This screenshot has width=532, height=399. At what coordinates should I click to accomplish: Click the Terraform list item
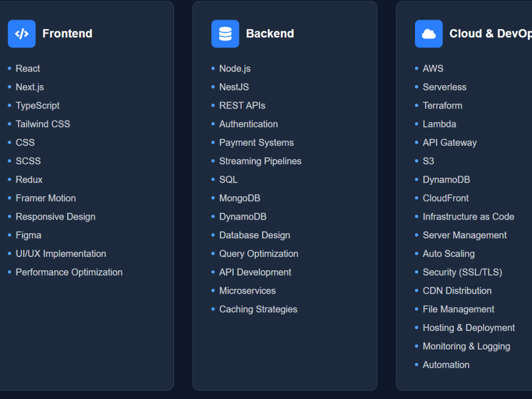point(443,105)
